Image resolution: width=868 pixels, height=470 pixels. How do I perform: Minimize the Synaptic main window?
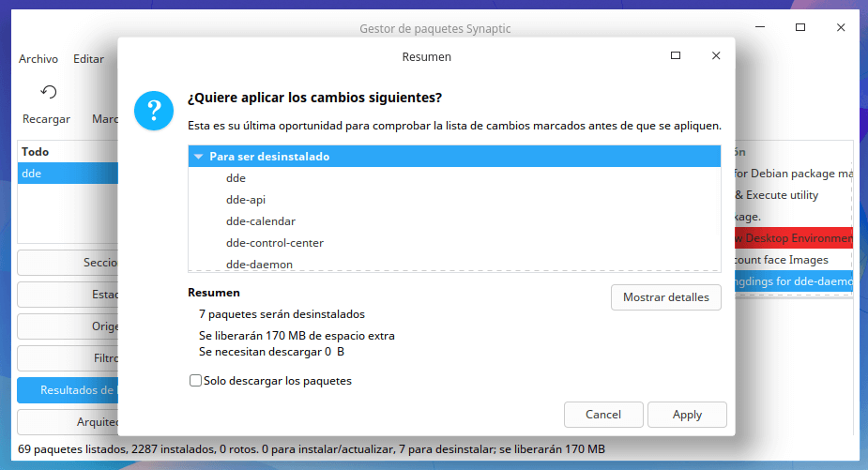click(760, 27)
